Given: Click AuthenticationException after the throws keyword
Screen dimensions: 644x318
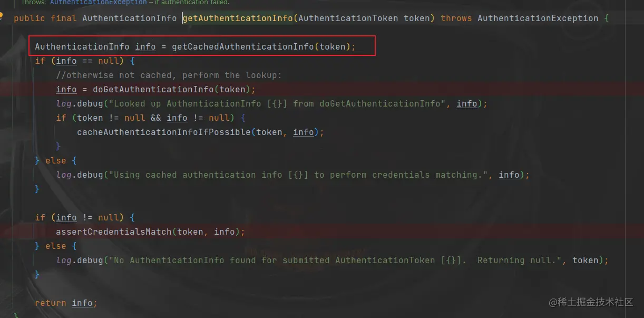Looking at the screenshot, I should point(538,18).
